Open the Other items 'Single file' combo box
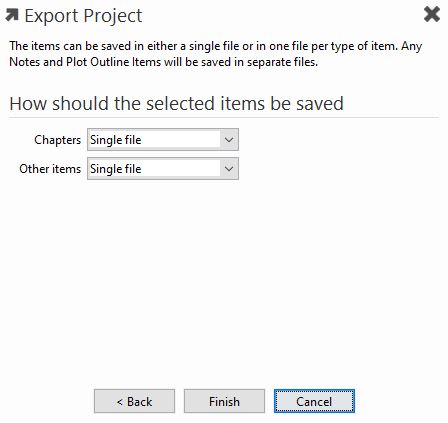Screen dimensions: 448x423 [x=163, y=169]
